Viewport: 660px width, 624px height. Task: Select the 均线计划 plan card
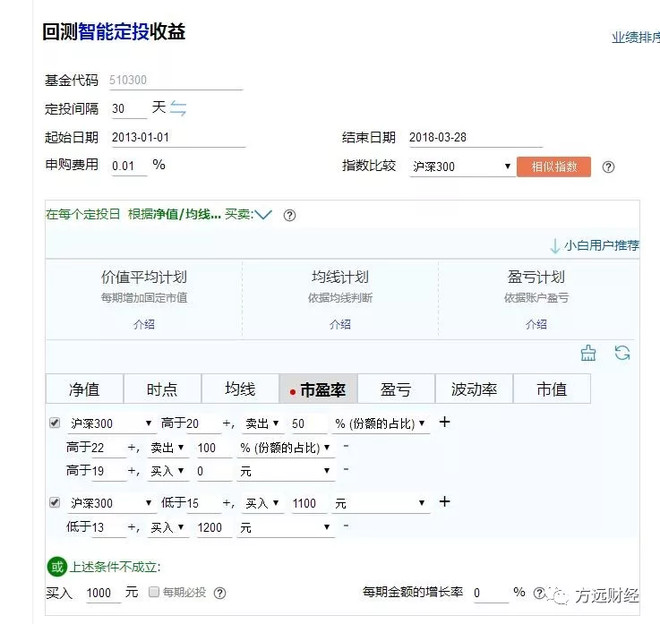click(340, 299)
